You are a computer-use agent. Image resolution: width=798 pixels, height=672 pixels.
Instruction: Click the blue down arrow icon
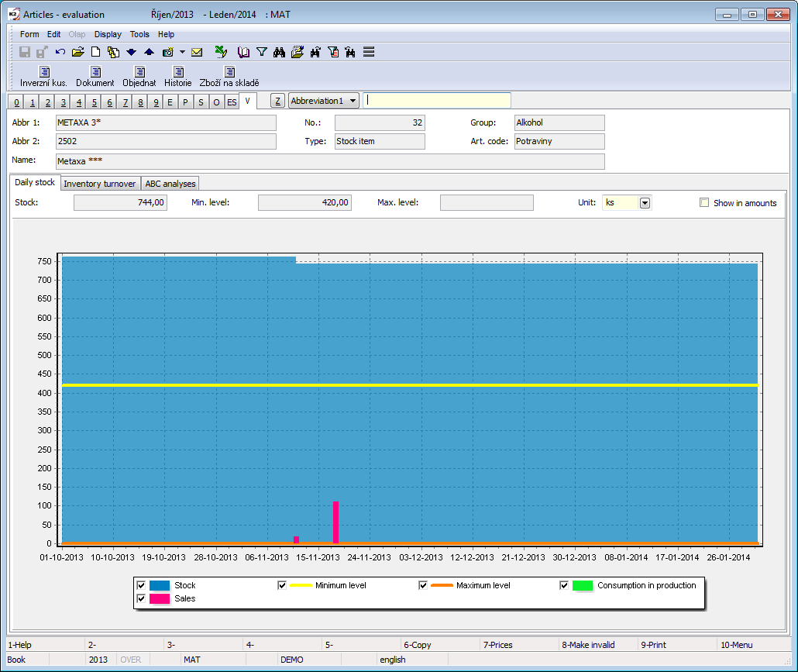[131, 52]
